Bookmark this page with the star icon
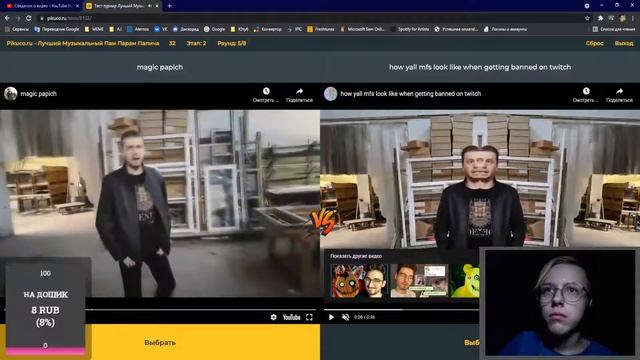640x360 pixels. tap(587, 18)
